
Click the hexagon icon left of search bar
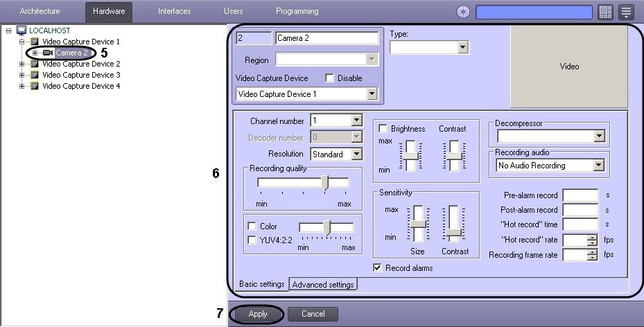(464, 12)
